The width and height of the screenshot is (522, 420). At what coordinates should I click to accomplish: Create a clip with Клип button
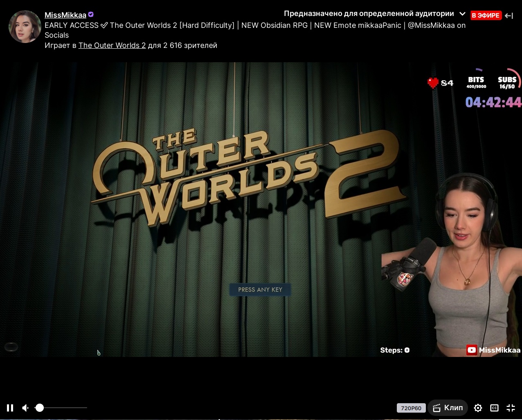pyautogui.click(x=448, y=408)
